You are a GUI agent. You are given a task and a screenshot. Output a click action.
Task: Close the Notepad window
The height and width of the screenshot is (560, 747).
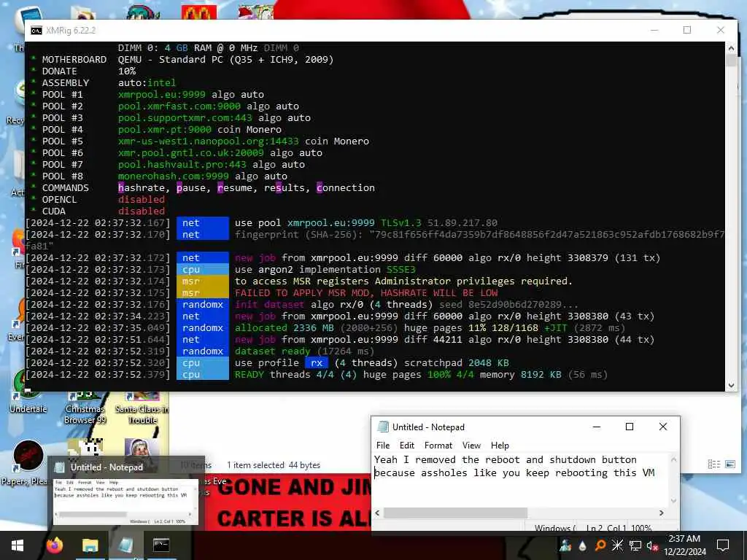click(662, 427)
